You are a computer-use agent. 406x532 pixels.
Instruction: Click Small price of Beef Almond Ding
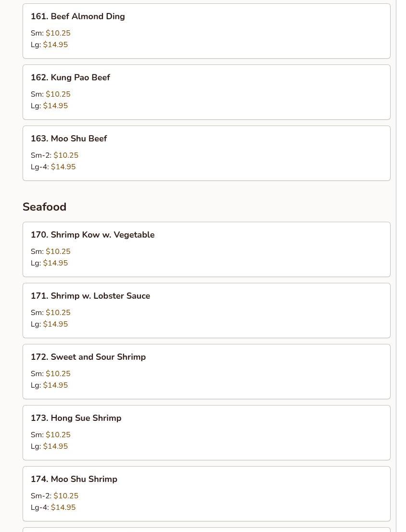pyautogui.click(x=58, y=33)
